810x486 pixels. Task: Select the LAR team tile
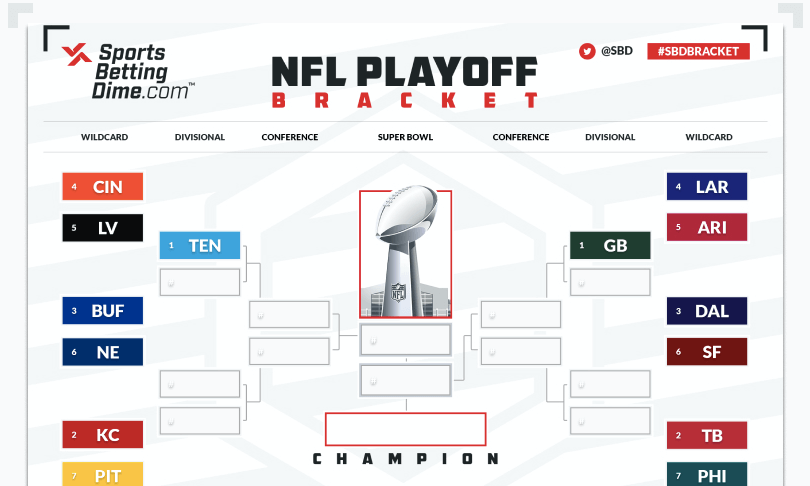707,186
